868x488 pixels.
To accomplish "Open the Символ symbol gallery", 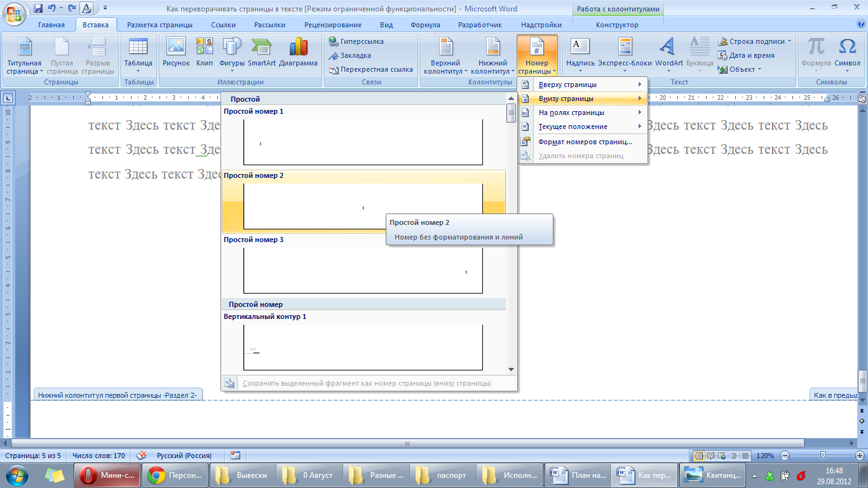I will coord(847,52).
